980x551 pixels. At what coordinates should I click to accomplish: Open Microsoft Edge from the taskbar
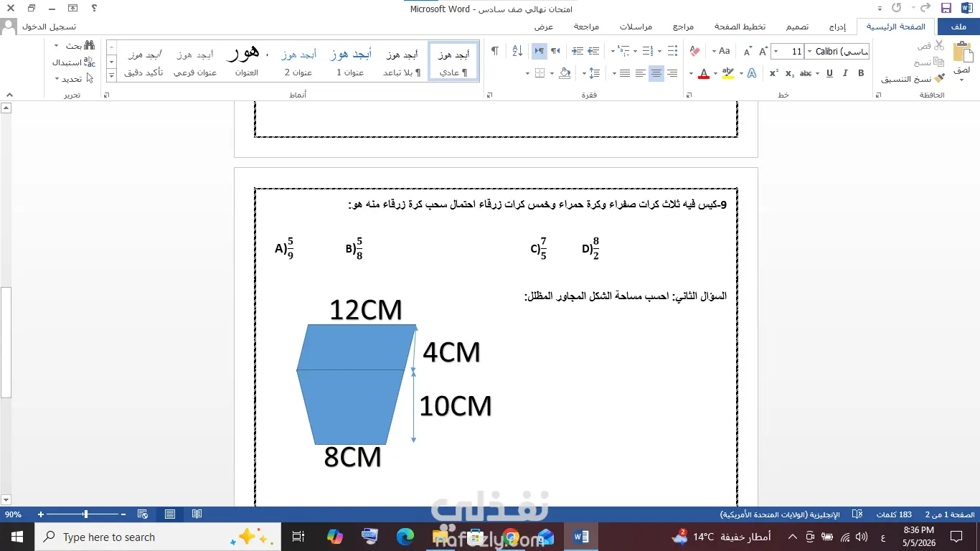point(405,537)
